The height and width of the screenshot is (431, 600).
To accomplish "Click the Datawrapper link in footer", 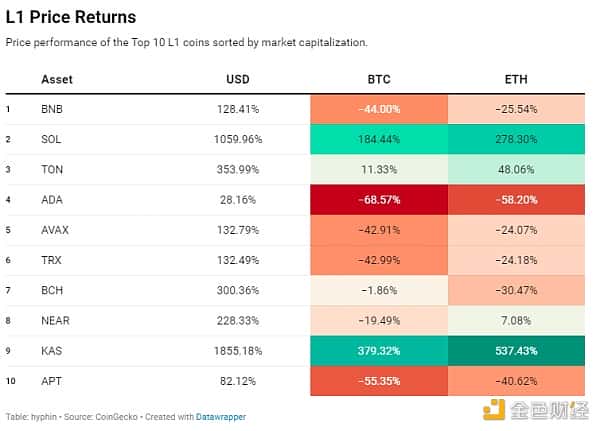I will coord(220,416).
